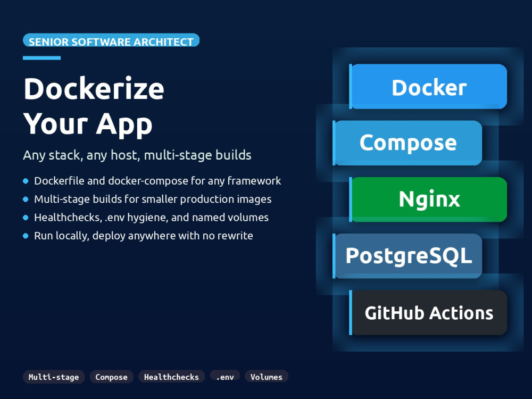The width and height of the screenshot is (532, 399).
Task: Select the green Nginx card
Action: (428, 199)
